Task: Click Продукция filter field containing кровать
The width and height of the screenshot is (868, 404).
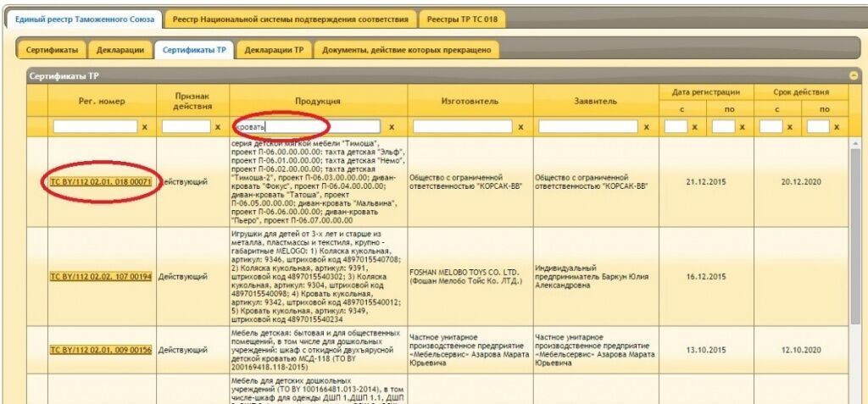Action: pyautogui.click(x=307, y=127)
